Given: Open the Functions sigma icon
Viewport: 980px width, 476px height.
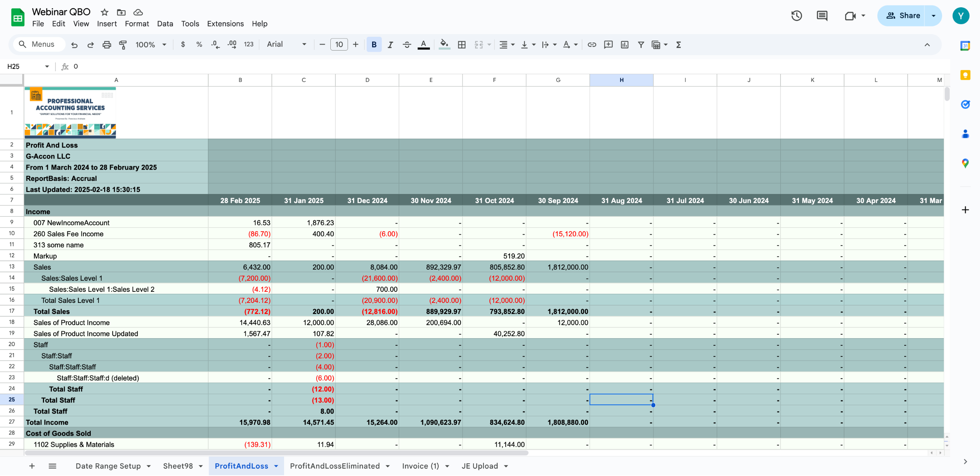Looking at the screenshot, I should tap(678, 45).
